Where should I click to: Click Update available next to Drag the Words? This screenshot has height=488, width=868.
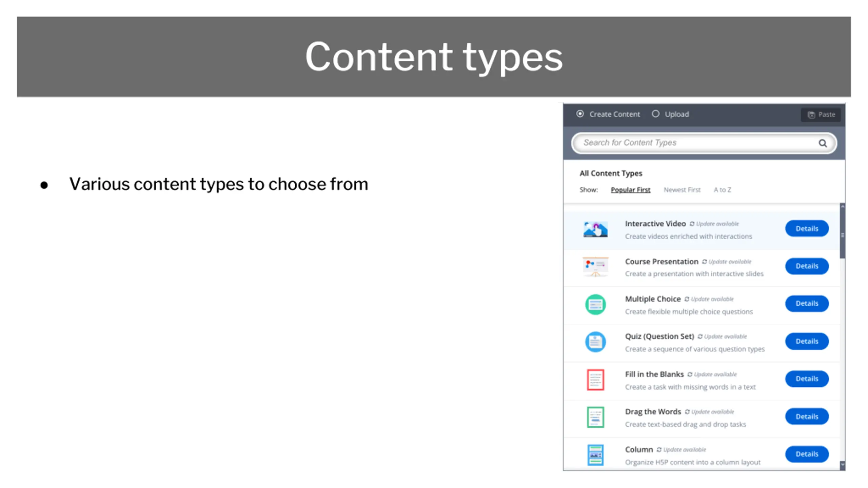(709, 412)
